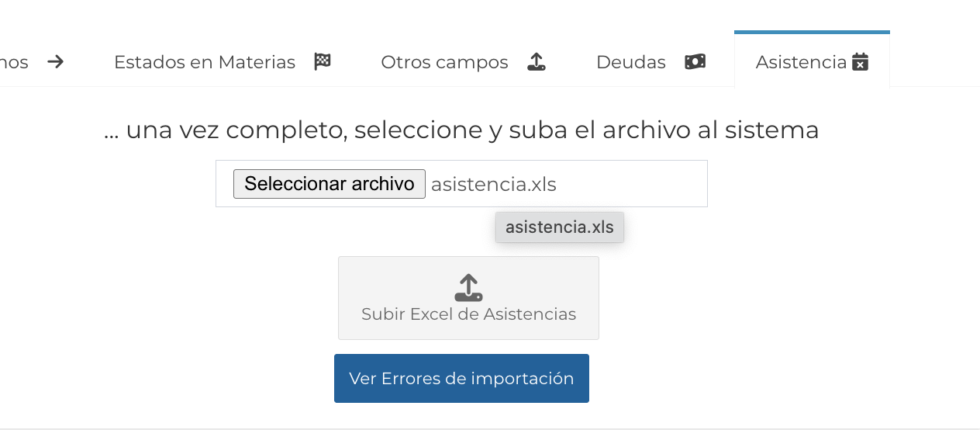Open the Deudas tab

(x=630, y=62)
